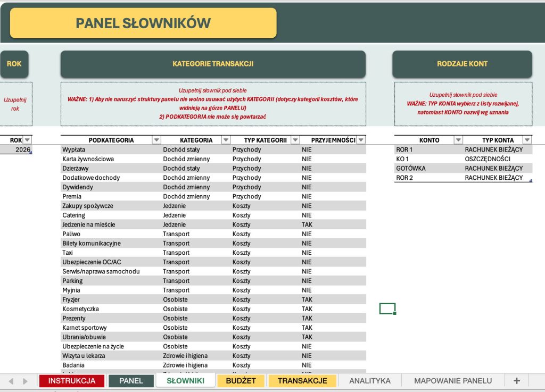Screen dimensions: 545x392
Task: Go to previous sheet tabs arrow
Action: 11,381
